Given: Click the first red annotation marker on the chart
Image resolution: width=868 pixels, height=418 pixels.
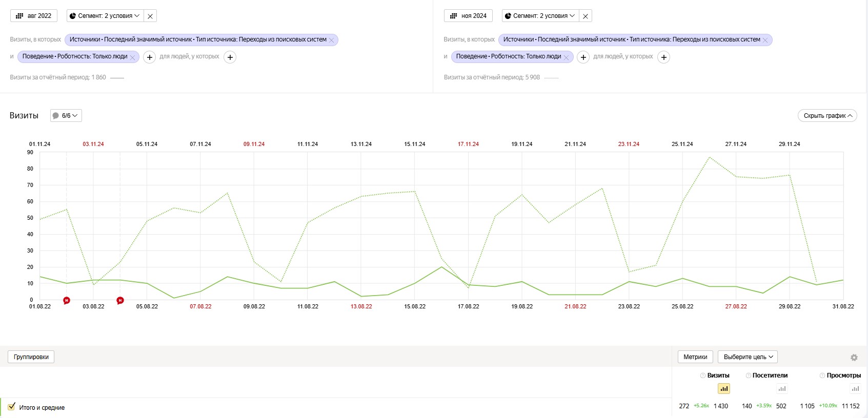Looking at the screenshot, I should point(67,300).
